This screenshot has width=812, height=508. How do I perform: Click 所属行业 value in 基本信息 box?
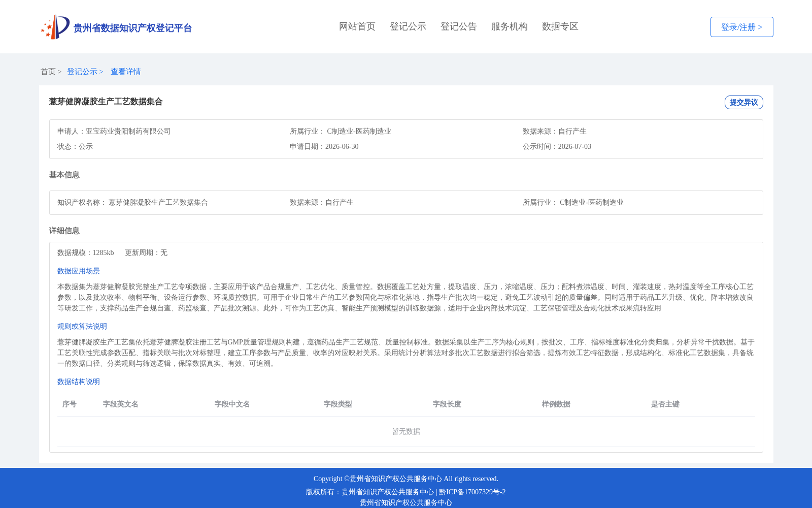(592, 202)
